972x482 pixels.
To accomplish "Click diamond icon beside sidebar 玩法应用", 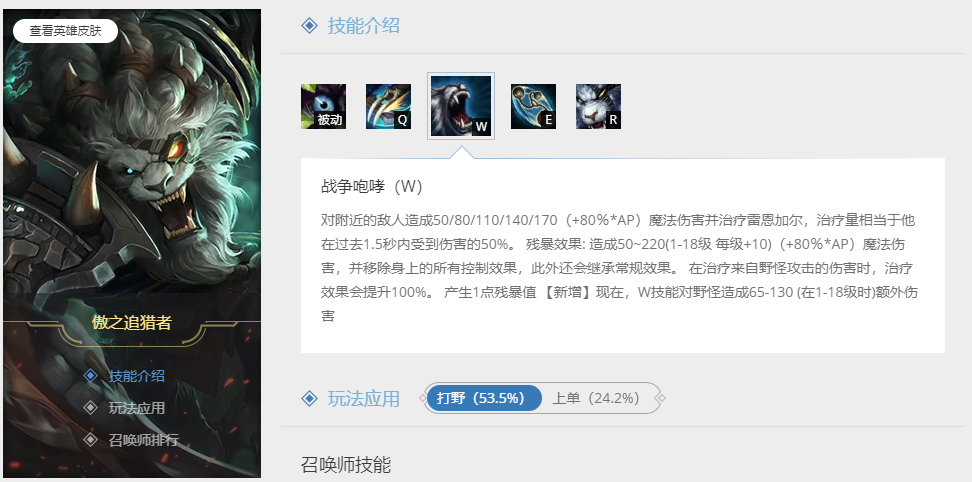I will pyautogui.click(x=91, y=408).
